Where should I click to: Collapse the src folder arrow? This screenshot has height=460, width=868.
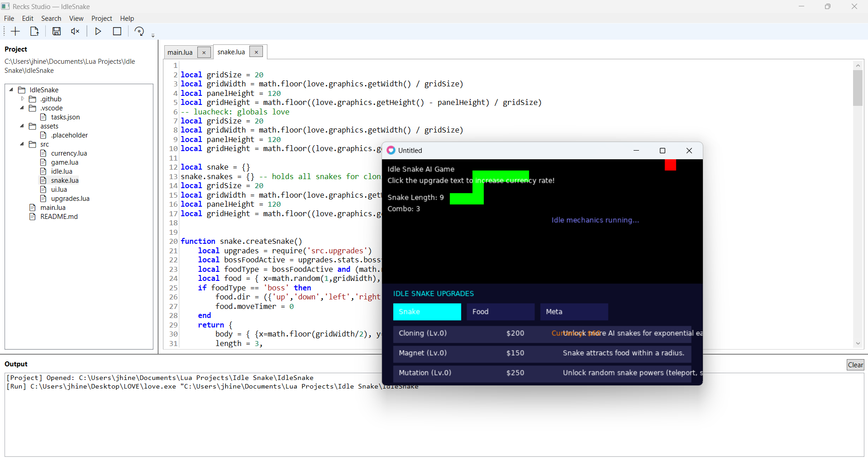click(22, 144)
